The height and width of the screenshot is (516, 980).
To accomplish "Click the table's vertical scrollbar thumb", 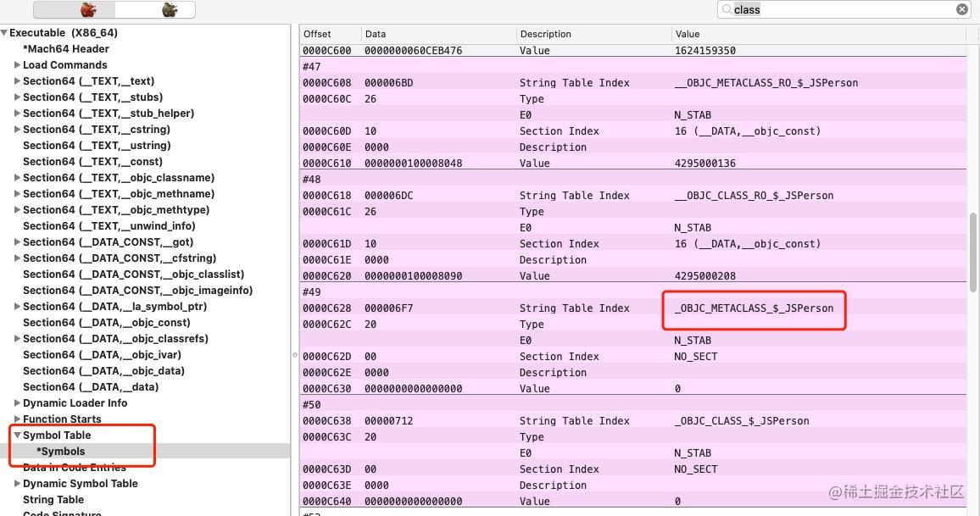I will coord(972,252).
